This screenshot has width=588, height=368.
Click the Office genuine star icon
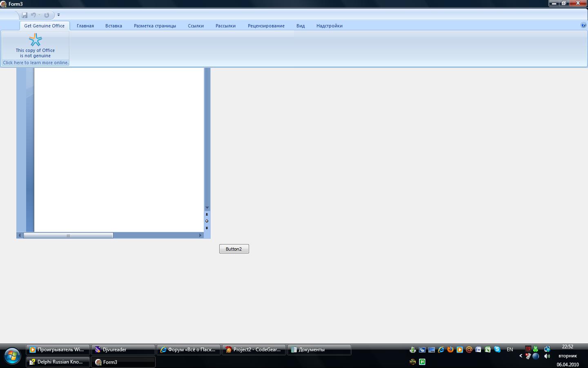(36, 40)
